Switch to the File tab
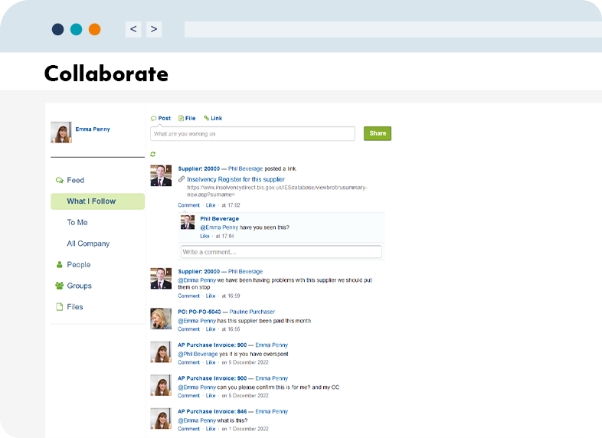 (187, 118)
